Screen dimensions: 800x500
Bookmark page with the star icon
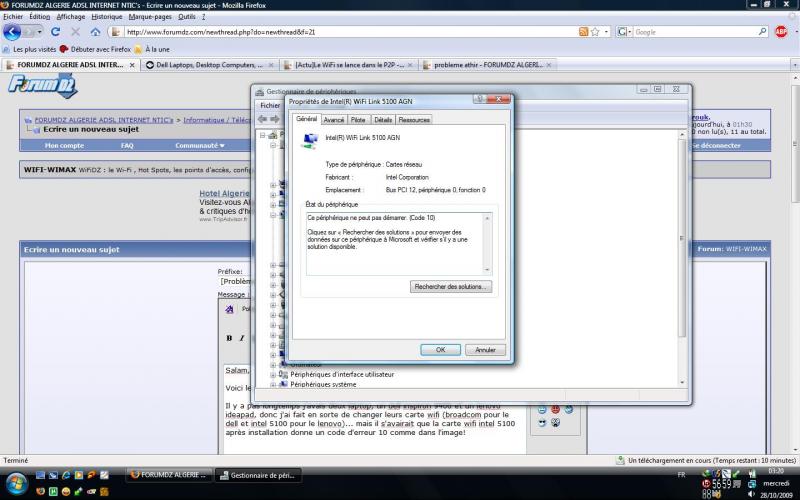595,32
